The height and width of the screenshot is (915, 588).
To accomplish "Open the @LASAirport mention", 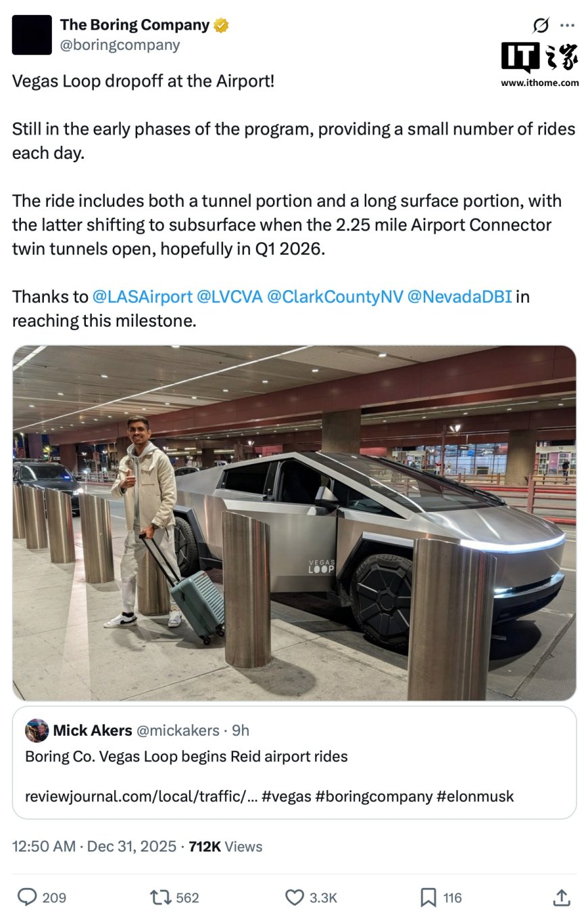I will [144, 296].
